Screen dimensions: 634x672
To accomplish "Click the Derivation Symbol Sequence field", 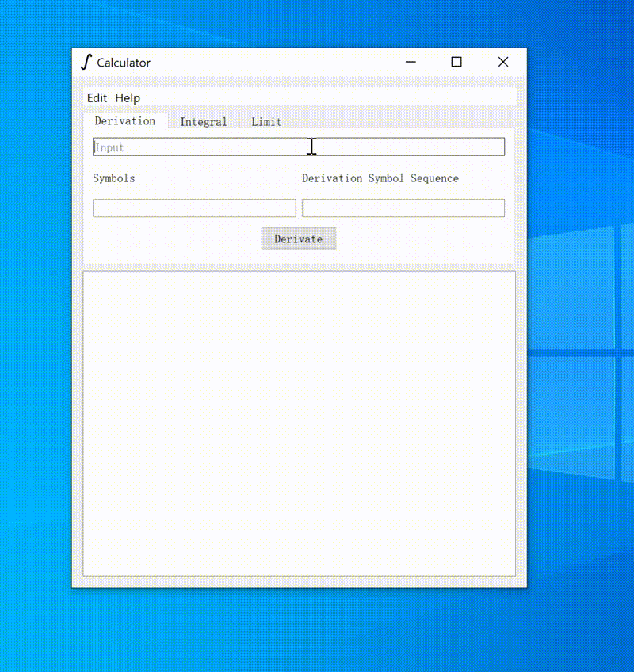I will pos(403,208).
